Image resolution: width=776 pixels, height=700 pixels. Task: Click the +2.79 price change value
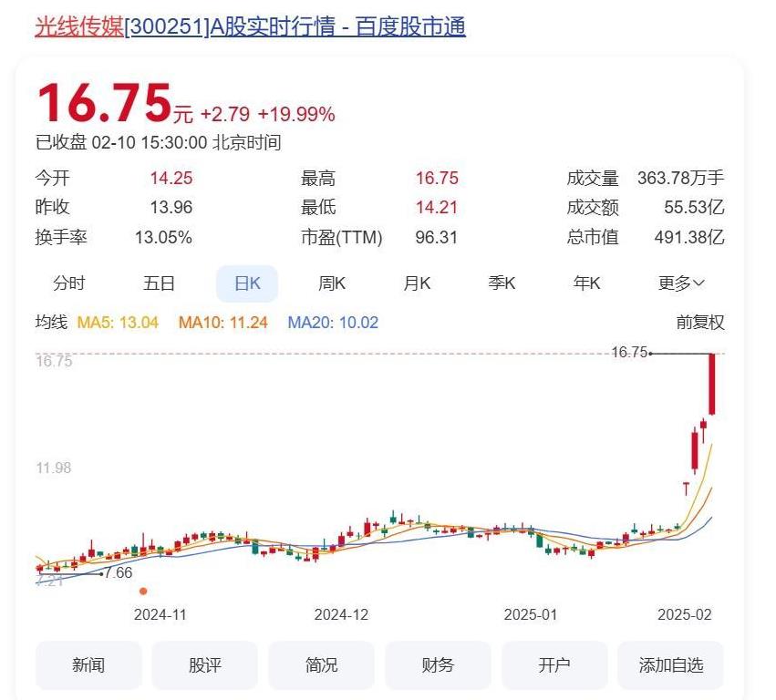click(x=225, y=114)
